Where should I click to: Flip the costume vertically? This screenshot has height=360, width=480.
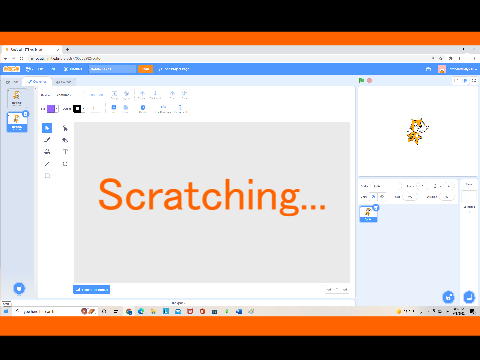point(180,109)
